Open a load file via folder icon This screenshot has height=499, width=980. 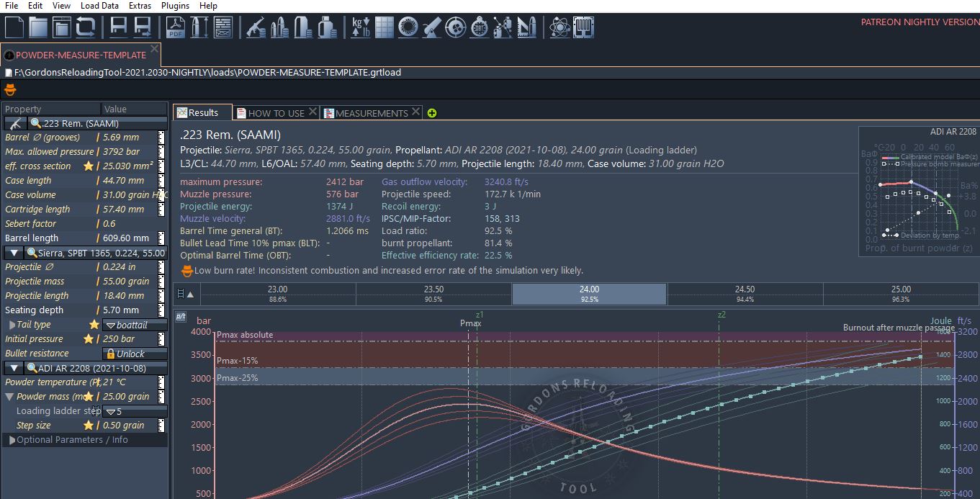tap(38, 27)
